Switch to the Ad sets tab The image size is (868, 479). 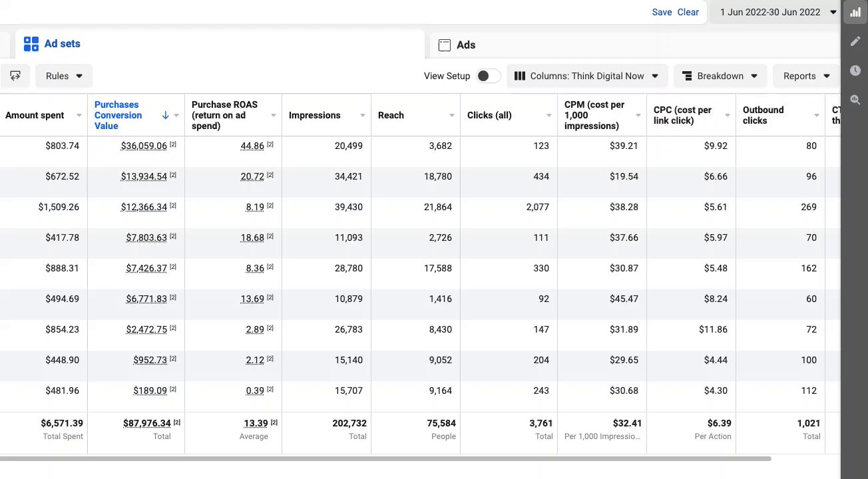click(x=62, y=44)
